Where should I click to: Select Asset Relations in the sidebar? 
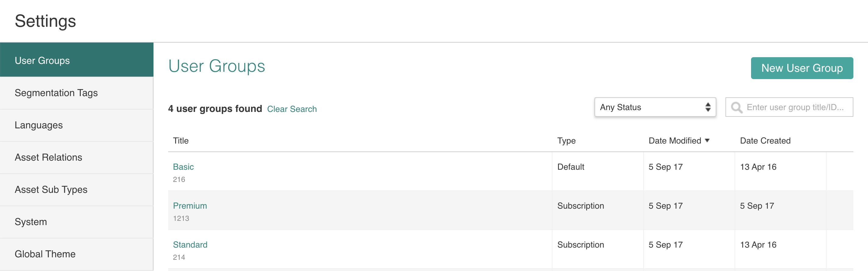pyautogui.click(x=76, y=158)
